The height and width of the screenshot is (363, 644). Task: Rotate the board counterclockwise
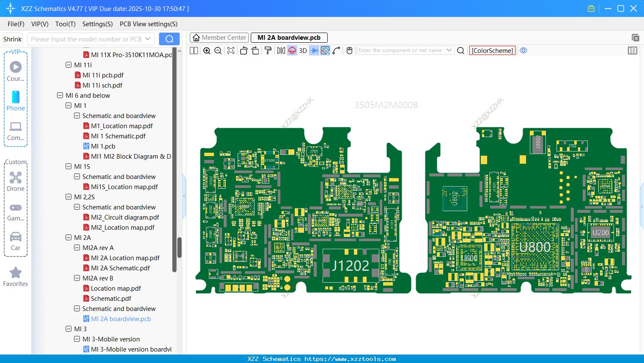coord(244,51)
